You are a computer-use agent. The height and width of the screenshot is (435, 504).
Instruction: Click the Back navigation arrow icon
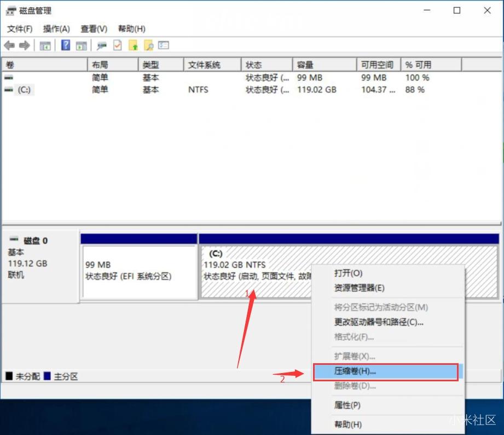pyautogui.click(x=9, y=45)
